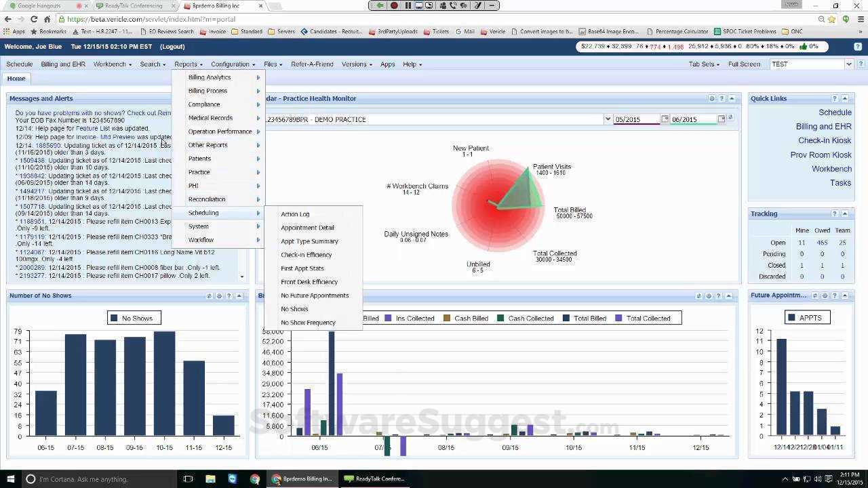The height and width of the screenshot is (488, 868).
Task: Open settings gear on Number of No Shows panel
Action: [219, 296]
